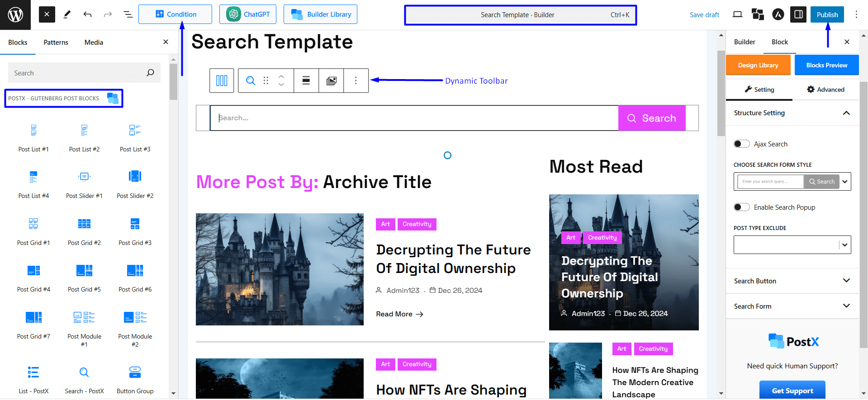
Task: Open the Design Library button
Action: click(758, 65)
